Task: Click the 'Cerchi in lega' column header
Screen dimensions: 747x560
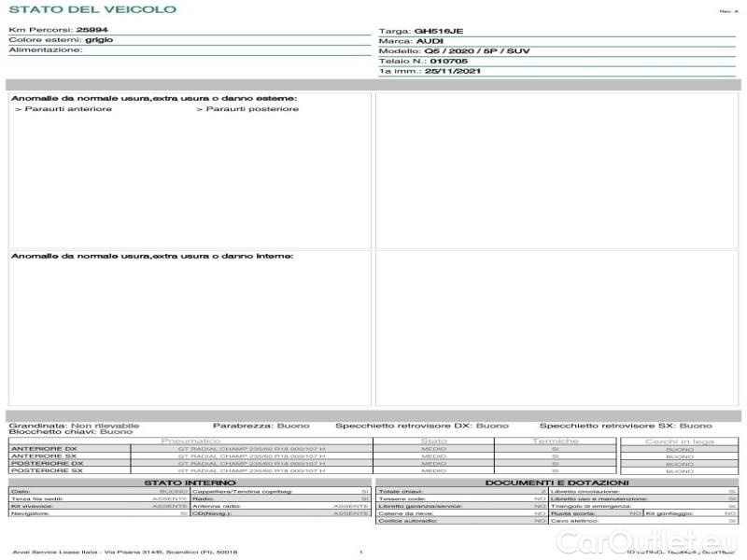Action: [x=680, y=441]
